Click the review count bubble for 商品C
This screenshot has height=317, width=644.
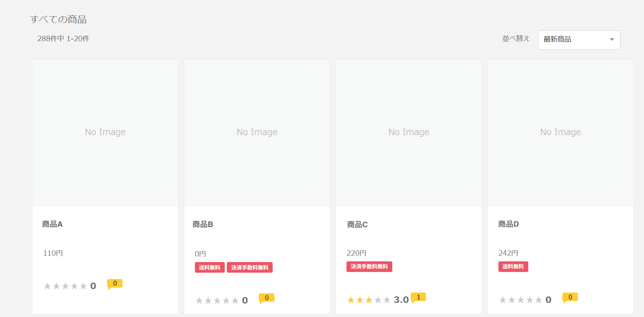[418, 297]
